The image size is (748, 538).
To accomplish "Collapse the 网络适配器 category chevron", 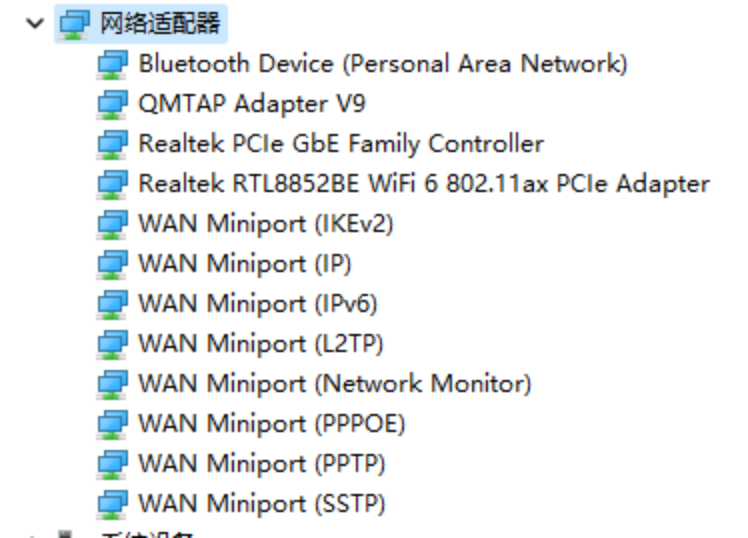I will tap(35, 23).
